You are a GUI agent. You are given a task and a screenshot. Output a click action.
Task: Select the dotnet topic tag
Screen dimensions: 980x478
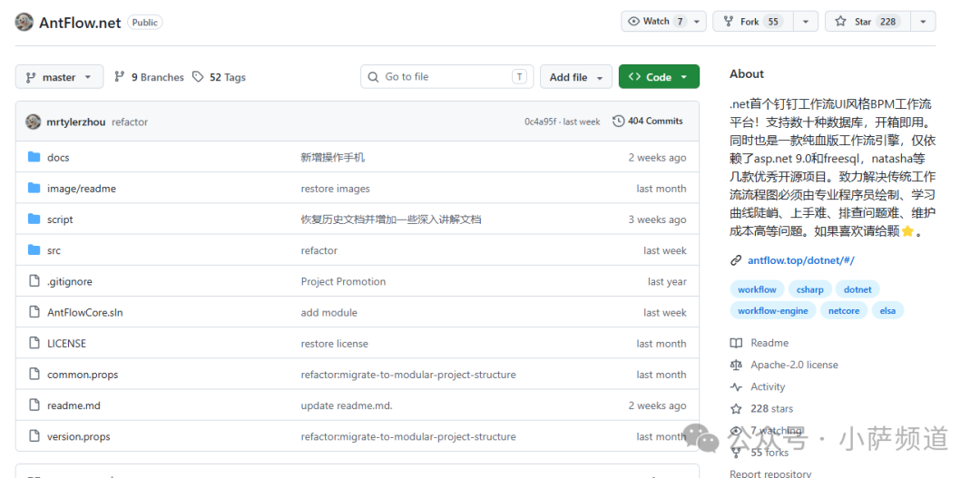pyautogui.click(x=857, y=289)
